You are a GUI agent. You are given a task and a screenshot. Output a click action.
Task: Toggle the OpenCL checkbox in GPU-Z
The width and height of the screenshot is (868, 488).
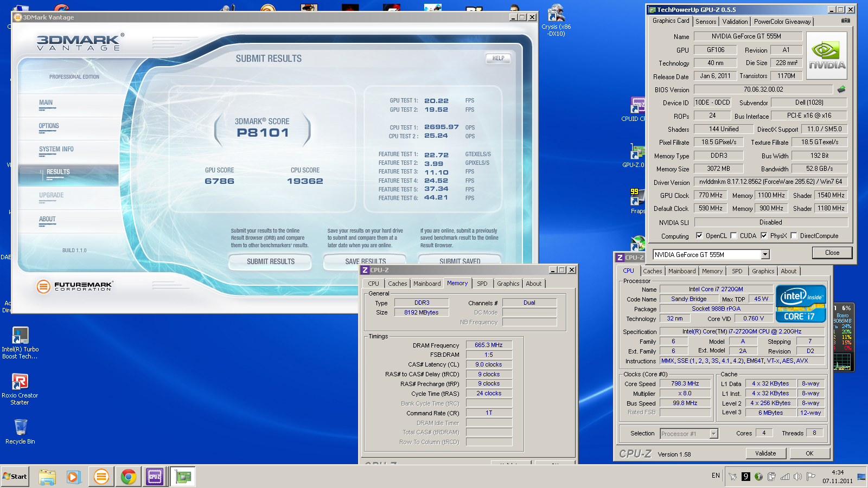[699, 236]
